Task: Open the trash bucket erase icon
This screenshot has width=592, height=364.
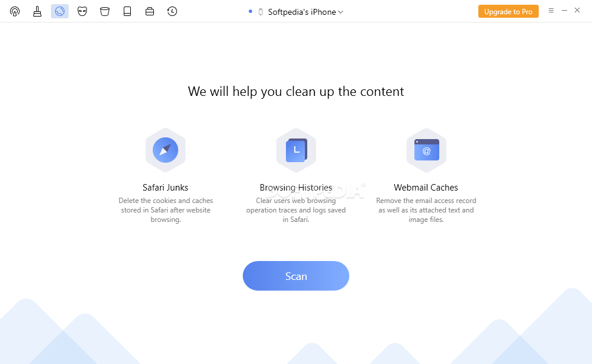Action: [105, 12]
